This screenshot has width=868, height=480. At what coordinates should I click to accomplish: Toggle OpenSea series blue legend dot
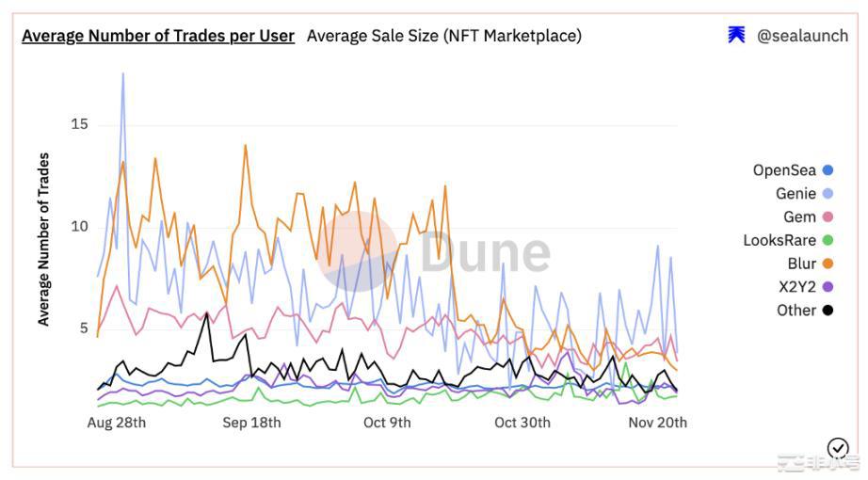[x=828, y=170]
